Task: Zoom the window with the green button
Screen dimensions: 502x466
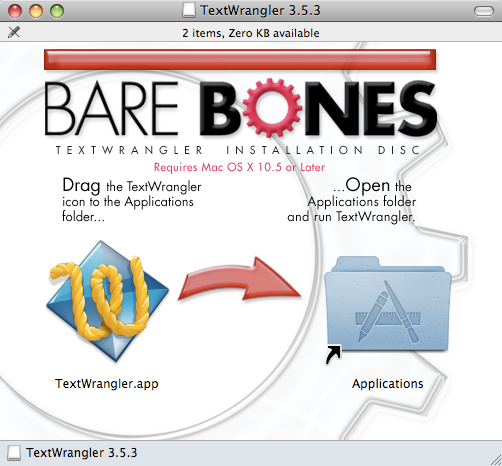Action: (x=57, y=11)
